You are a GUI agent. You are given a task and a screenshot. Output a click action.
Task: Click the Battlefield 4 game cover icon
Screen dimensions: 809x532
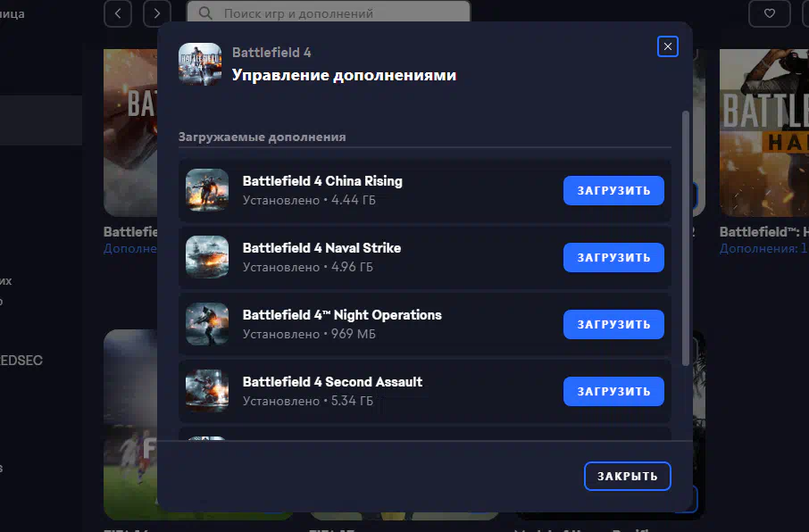coord(200,64)
